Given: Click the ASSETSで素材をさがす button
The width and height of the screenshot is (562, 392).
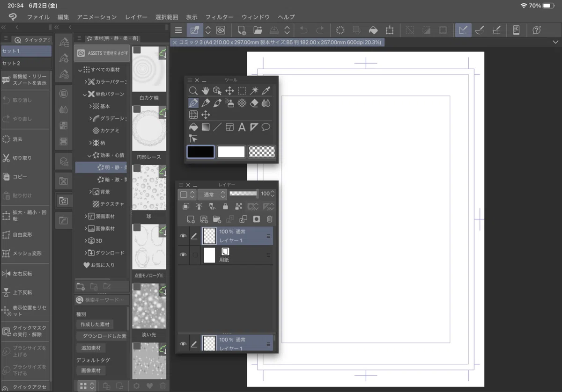Looking at the screenshot, I should coord(102,53).
